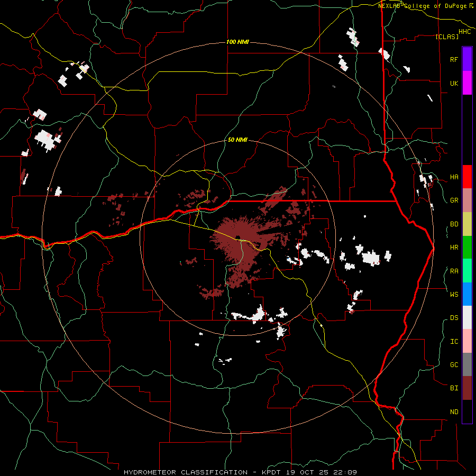Click the BI brown legend swatch

tap(467, 388)
